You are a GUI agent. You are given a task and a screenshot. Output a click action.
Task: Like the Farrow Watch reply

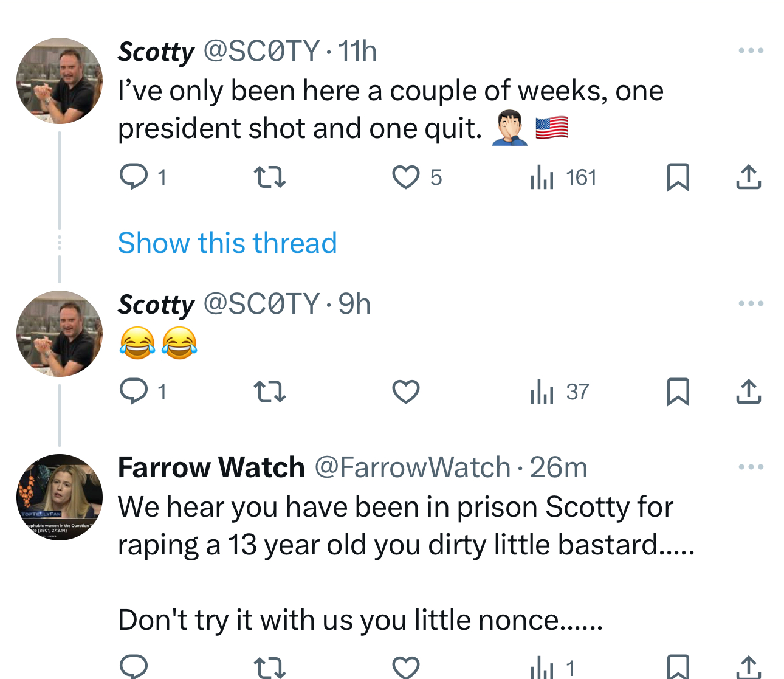(405, 667)
